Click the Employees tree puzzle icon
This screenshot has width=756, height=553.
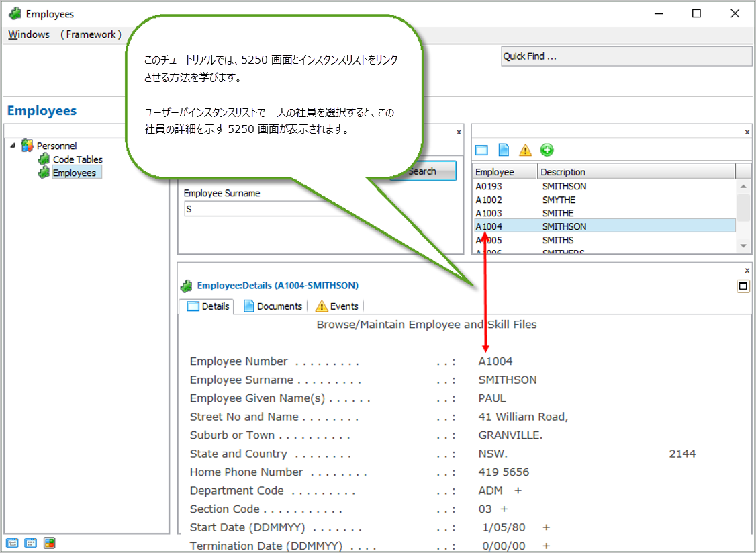pos(44,172)
